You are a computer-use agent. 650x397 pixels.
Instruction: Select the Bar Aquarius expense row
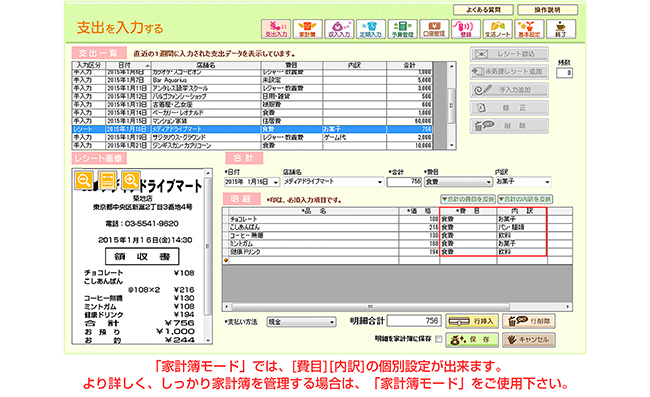click(x=252, y=80)
